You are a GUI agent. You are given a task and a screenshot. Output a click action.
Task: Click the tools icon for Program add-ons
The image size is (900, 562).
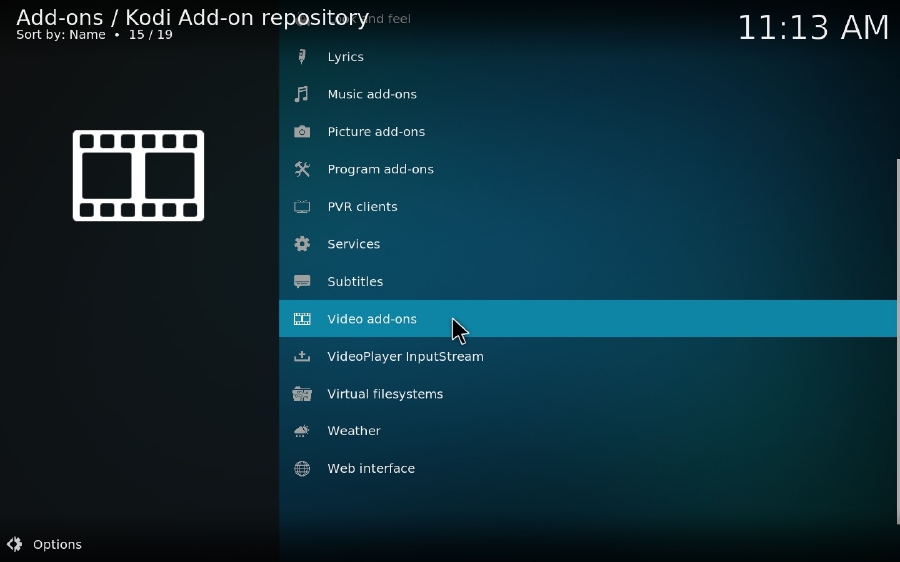point(302,169)
